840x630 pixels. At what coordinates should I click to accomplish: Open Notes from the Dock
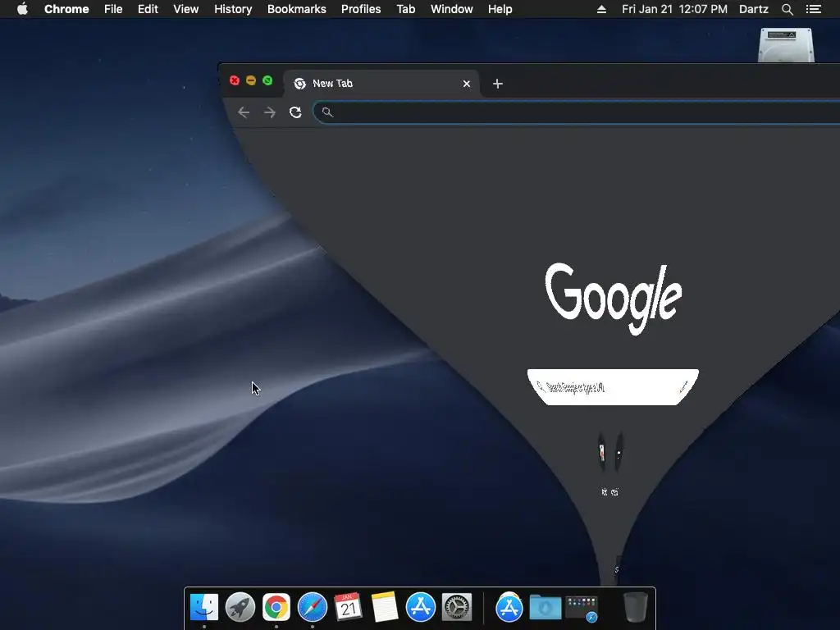point(385,607)
